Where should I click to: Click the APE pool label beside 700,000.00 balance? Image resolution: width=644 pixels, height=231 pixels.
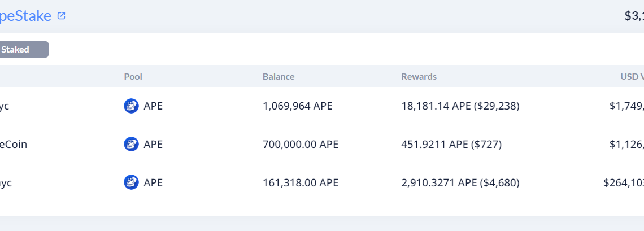coord(153,144)
